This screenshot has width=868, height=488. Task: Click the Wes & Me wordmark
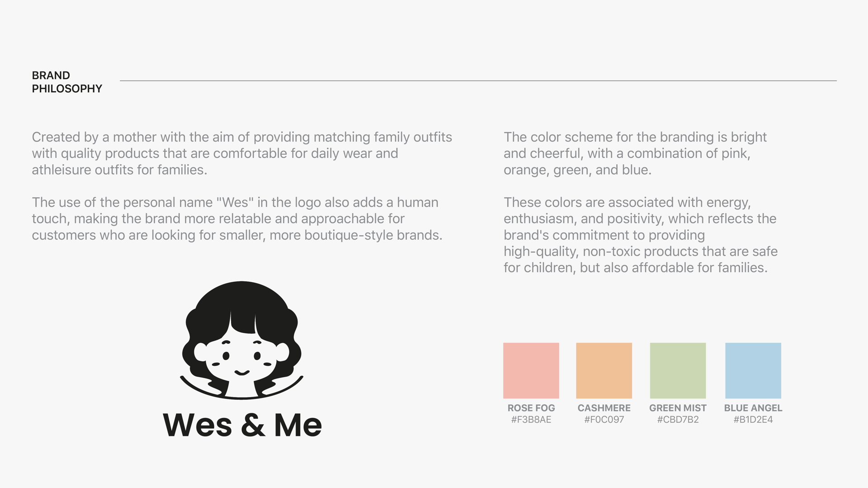(242, 425)
